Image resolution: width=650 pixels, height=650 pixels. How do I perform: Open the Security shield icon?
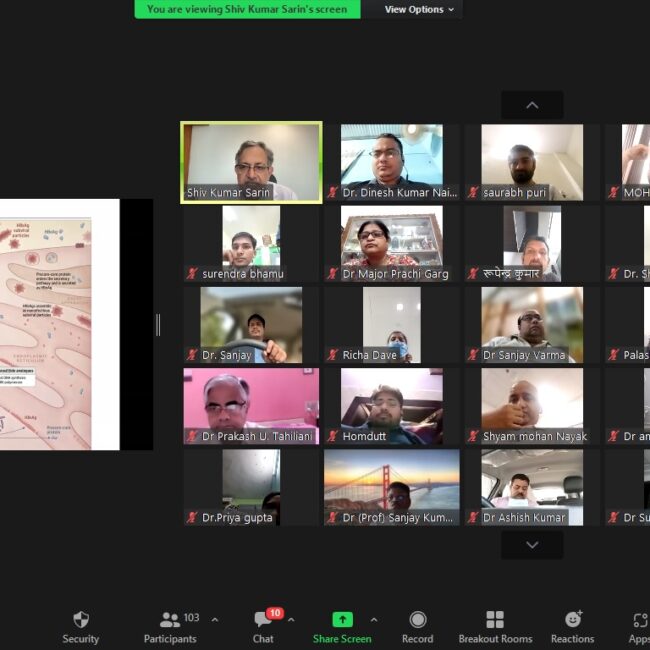[81, 620]
